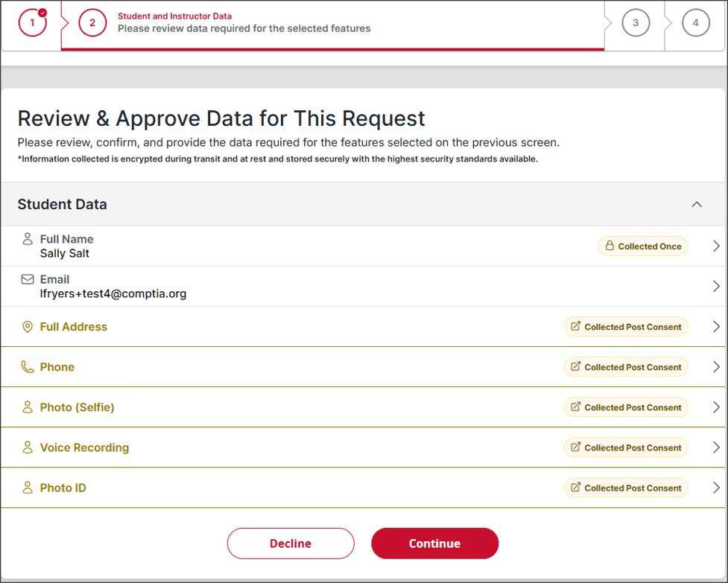Click Phone Collected Post Consent badge

pos(626,367)
